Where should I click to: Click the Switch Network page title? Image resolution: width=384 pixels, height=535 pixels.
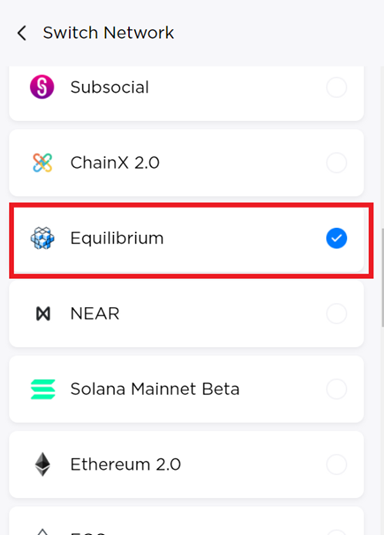click(109, 33)
